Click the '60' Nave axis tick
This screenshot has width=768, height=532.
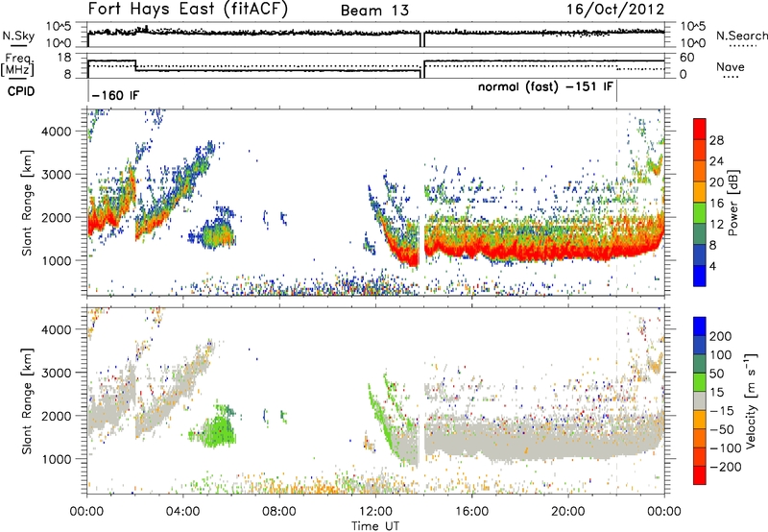point(687,58)
